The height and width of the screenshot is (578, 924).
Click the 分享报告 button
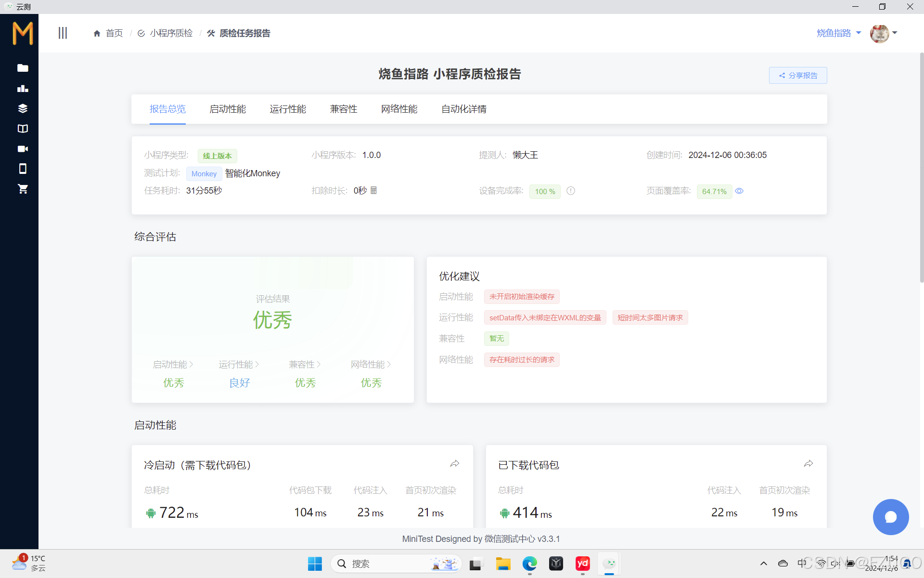tap(798, 76)
